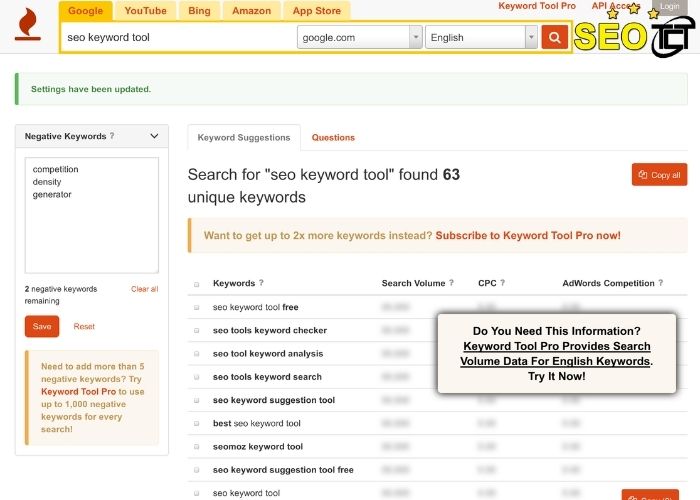Check the box for 'seomoz keyword tool'
Image resolution: width=700 pixels, height=500 pixels.
pyautogui.click(x=196, y=447)
